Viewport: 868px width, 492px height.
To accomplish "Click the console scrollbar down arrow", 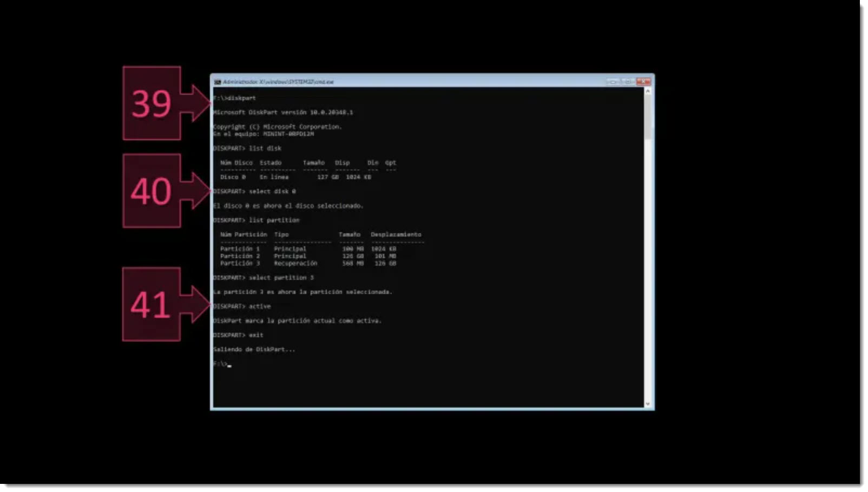I will 648,404.
